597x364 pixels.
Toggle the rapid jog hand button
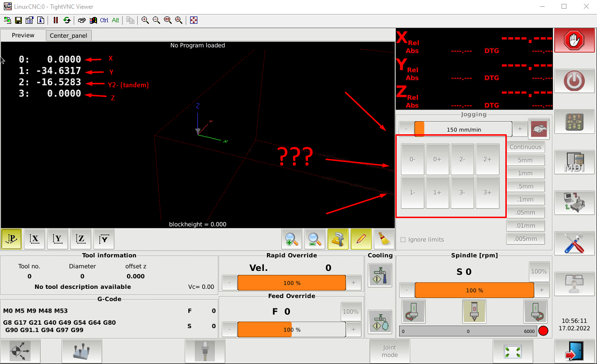pos(539,129)
